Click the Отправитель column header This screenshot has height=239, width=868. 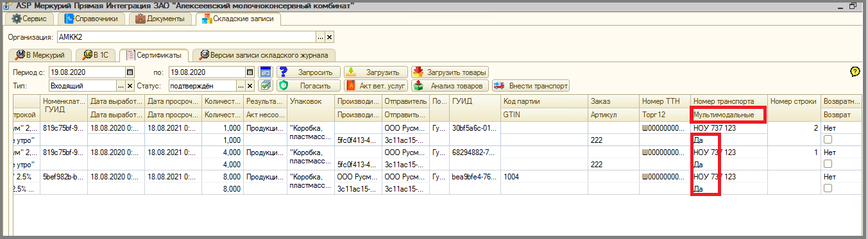pyautogui.click(x=406, y=101)
